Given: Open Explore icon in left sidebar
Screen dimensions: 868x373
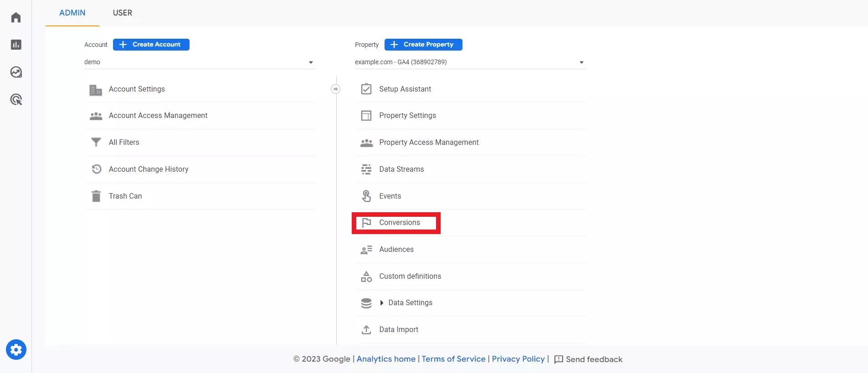Looking at the screenshot, I should pos(16,72).
